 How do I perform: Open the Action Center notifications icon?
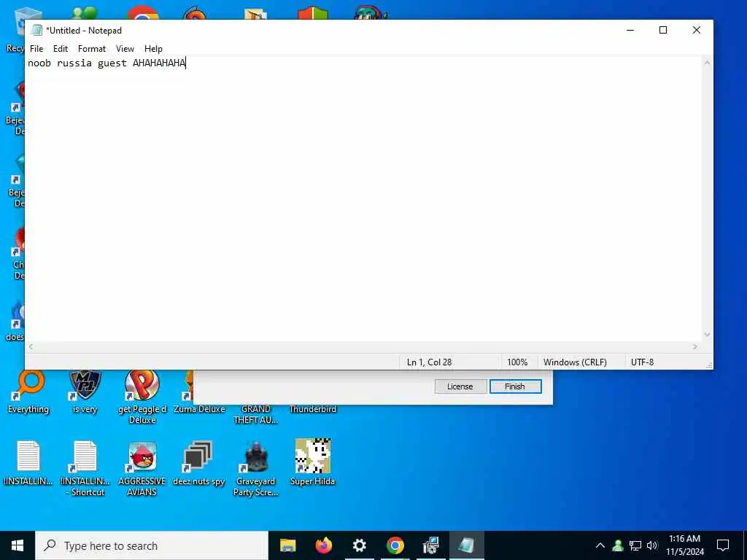coord(723,545)
